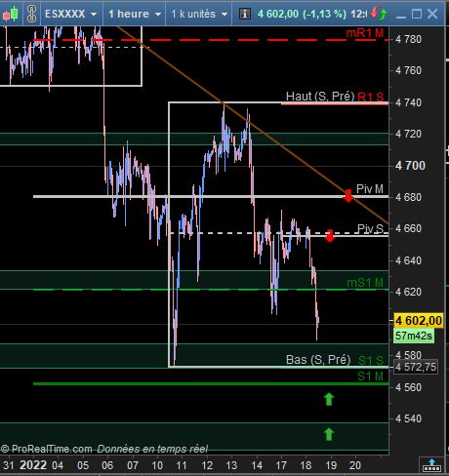This screenshot has height=476, width=449.
Task: Click the export chart icon at bottom right
Action: [431, 465]
